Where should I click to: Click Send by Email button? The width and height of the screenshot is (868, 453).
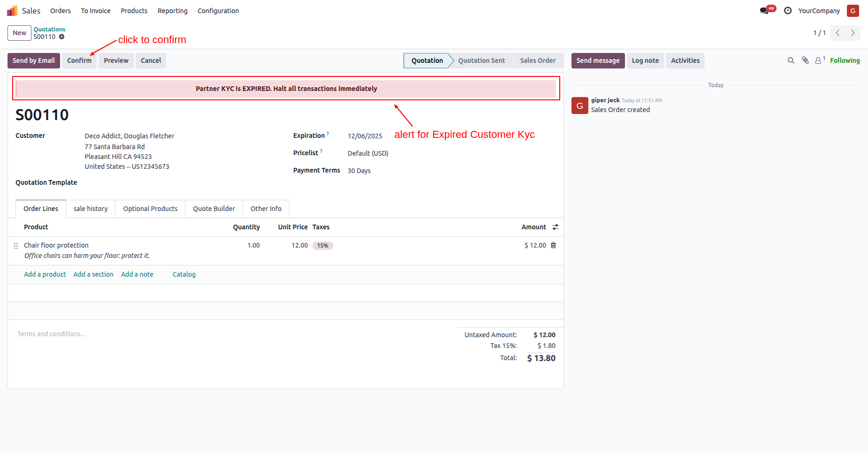[34, 60]
